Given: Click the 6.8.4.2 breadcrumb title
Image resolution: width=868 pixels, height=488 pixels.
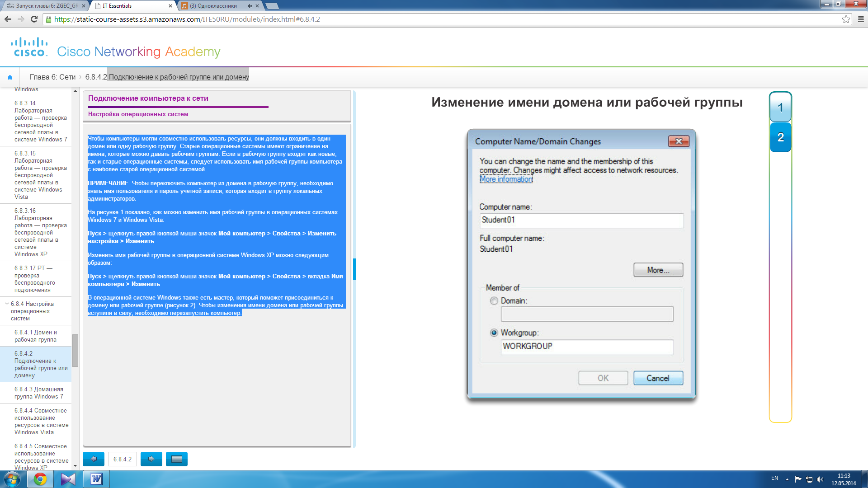Looking at the screenshot, I should (x=167, y=77).
